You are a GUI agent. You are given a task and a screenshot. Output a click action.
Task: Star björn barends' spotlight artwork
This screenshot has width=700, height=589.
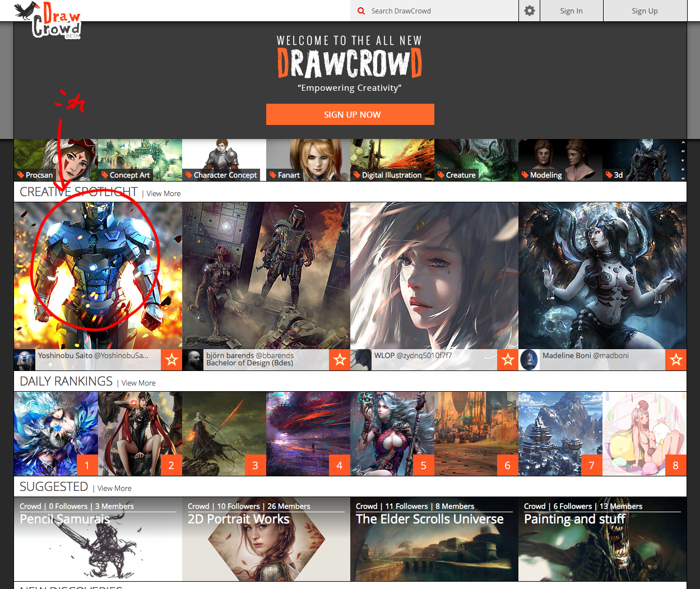340,360
